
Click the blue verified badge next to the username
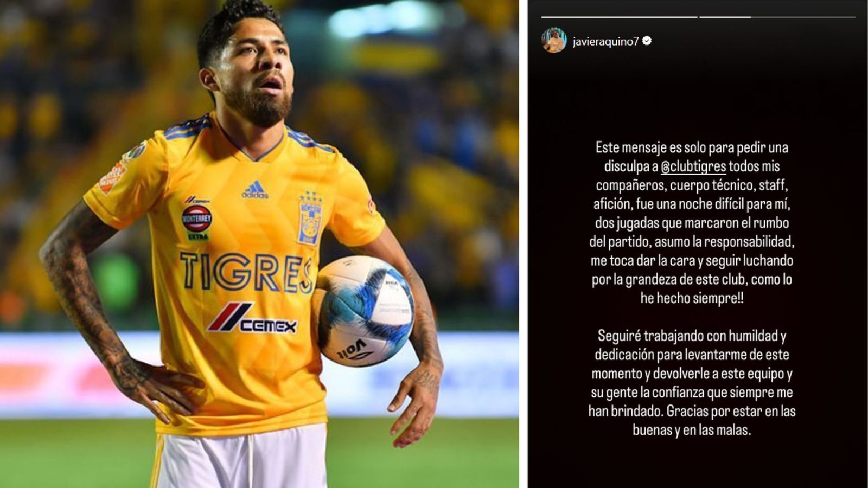647,41
